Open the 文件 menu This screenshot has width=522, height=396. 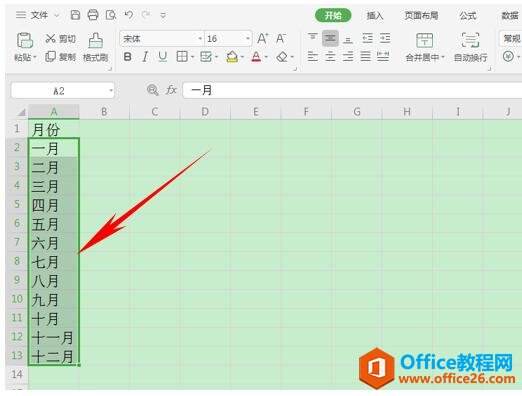point(39,15)
